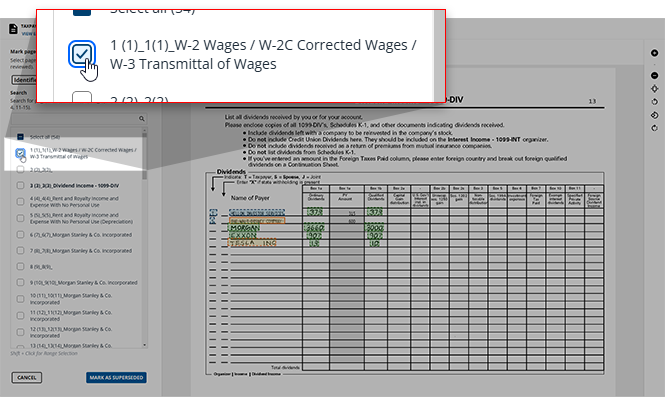The width and height of the screenshot is (665, 397).
Task: Click the diamond arrow icon between rotate icons
Action: pos(654,115)
